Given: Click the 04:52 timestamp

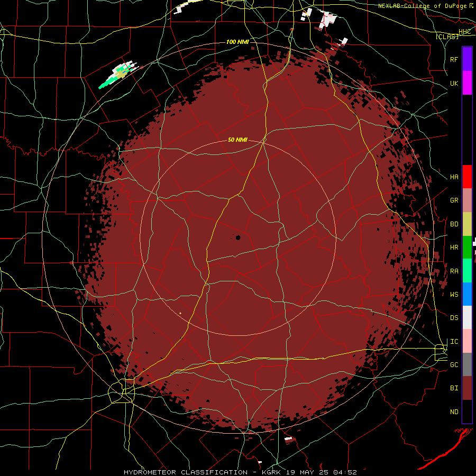Looking at the screenshot, I should (x=345, y=472).
